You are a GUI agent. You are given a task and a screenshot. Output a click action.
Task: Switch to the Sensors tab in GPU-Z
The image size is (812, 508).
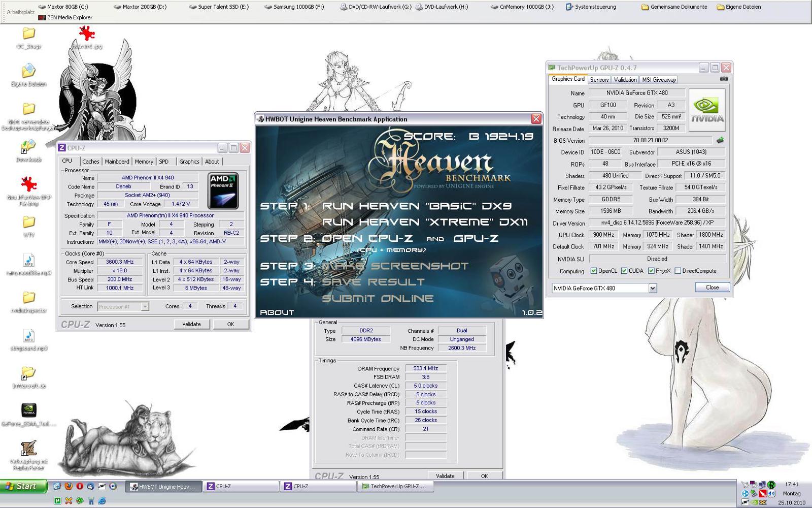[599, 80]
